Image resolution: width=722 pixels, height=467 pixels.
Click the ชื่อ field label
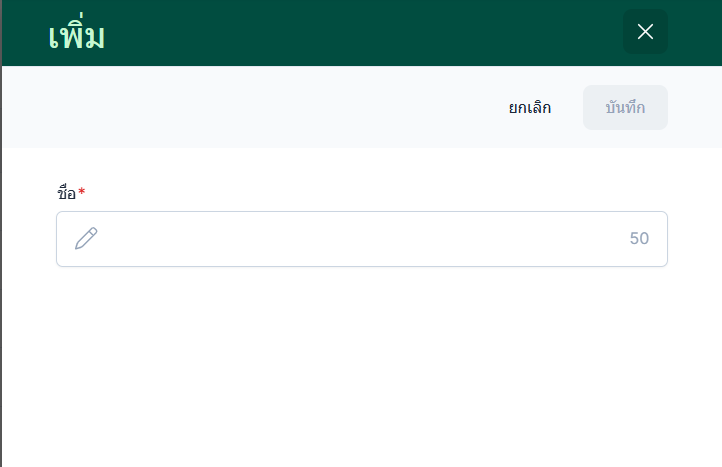[66, 193]
